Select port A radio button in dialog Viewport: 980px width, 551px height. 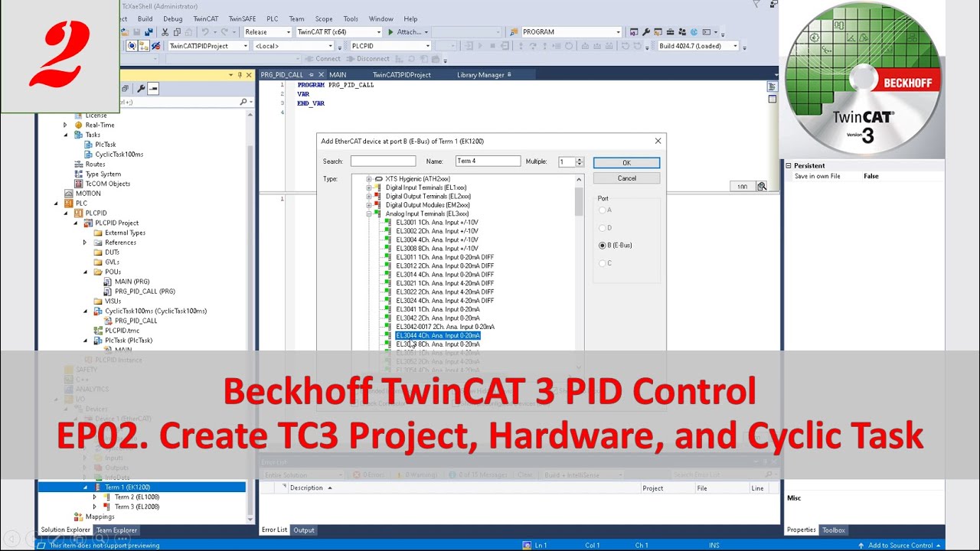pyautogui.click(x=603, y=210)
